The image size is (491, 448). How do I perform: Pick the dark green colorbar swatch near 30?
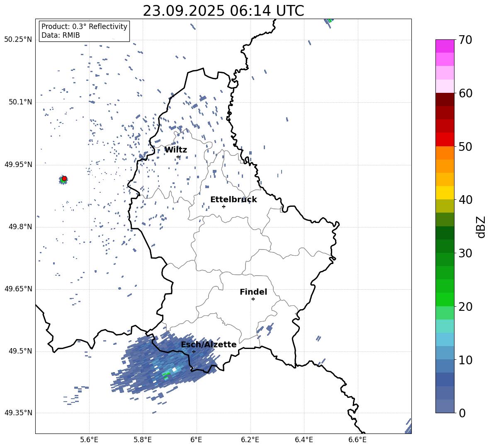coord(445,246)
